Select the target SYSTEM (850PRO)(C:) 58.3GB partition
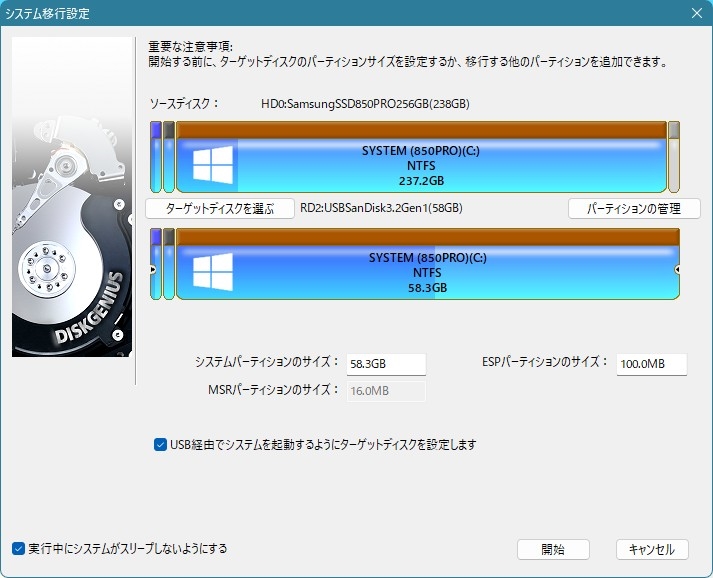Image resolution: width=713 pixels, height=578 pixels. click(x=427, y=264)
